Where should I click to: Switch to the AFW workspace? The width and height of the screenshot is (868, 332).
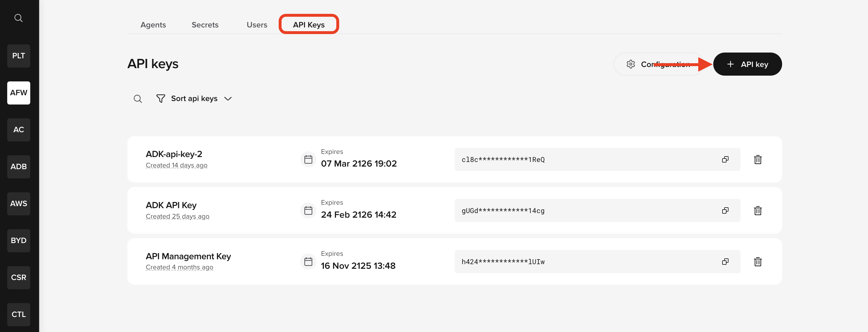pyautogui.click(x=18, y=93)
